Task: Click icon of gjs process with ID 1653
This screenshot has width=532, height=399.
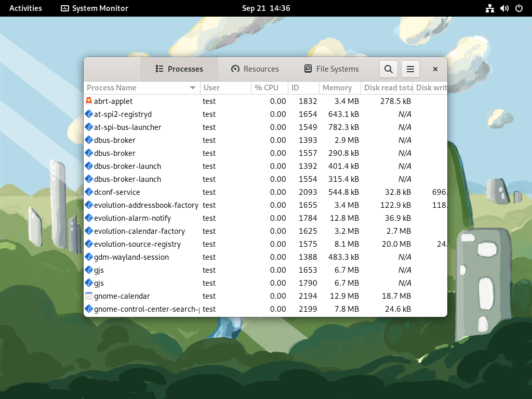Action: click(x=89, y=270)
